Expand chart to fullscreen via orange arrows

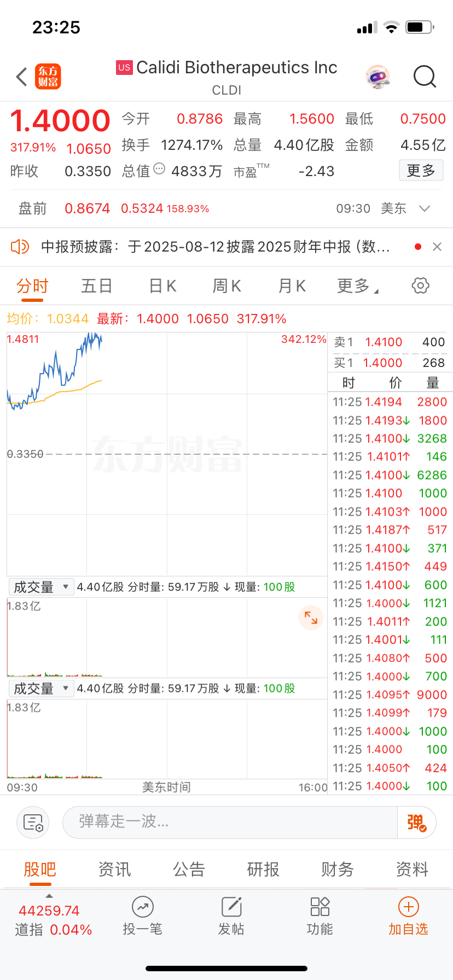click(x=311, y=617)
